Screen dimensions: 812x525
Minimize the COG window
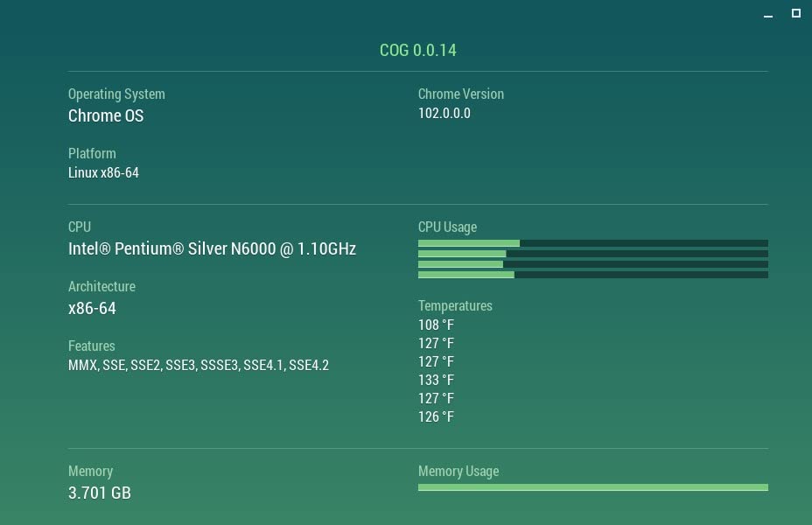768,14
